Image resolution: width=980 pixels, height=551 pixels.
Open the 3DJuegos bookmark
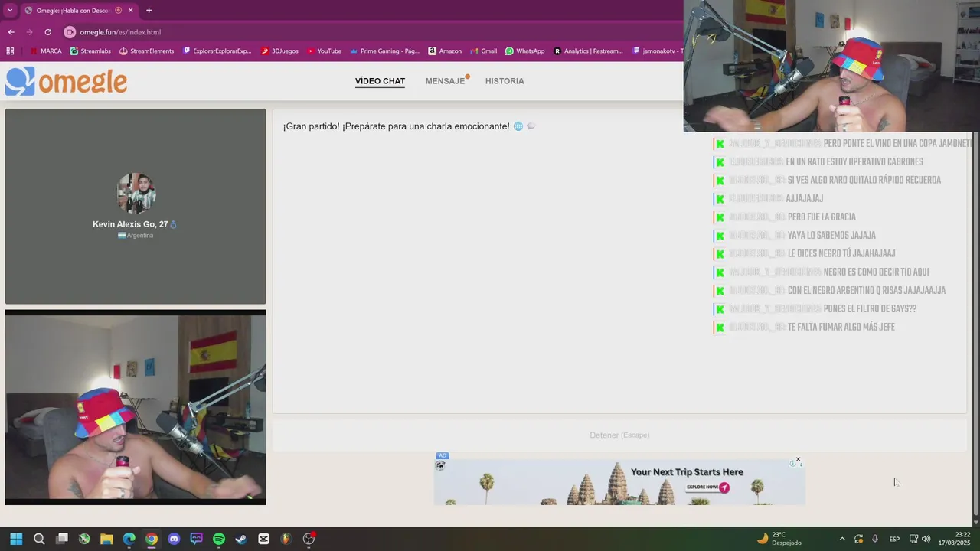pos(279,51)
